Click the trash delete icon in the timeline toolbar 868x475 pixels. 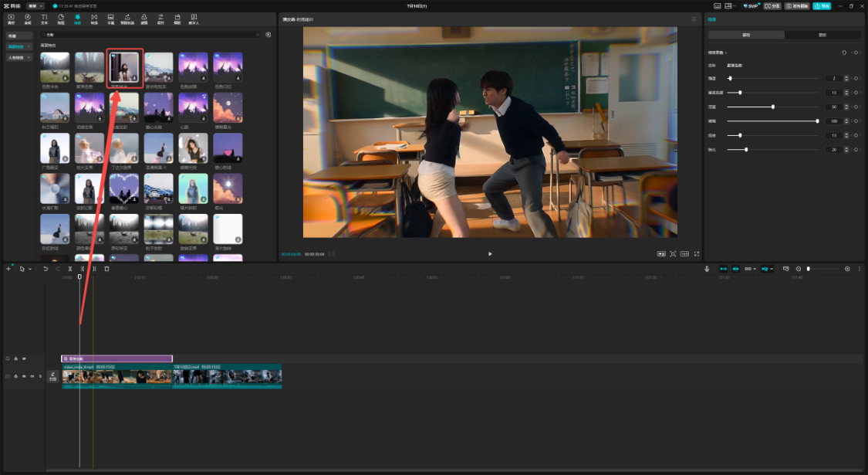point(106,269)
